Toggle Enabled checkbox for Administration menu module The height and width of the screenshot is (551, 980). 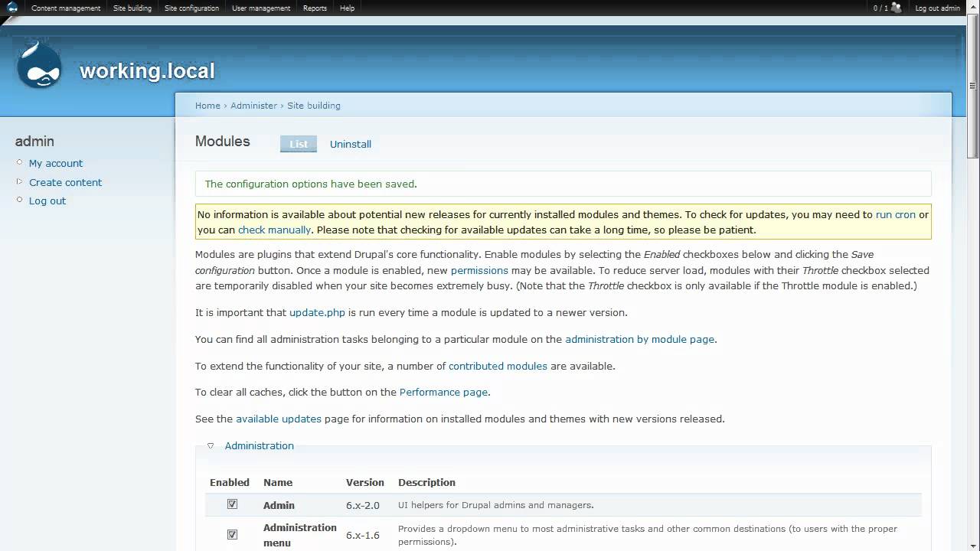232,534
